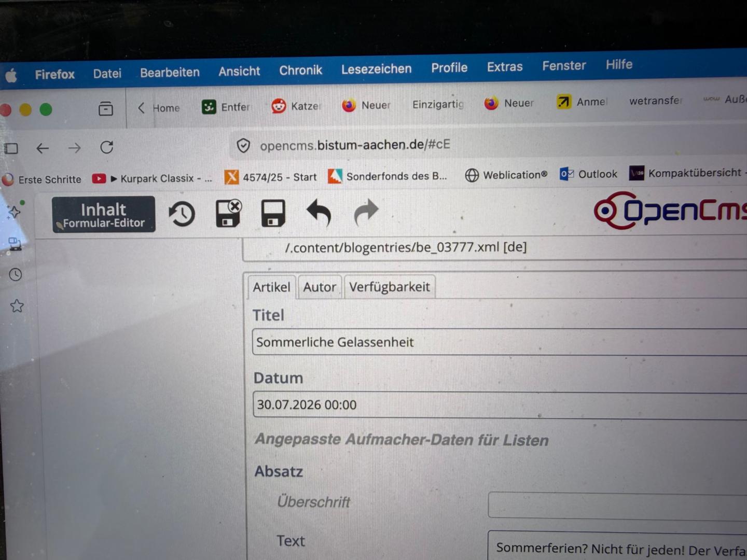Open the Weblication bookmark
747x560 pixels.
point(506,175)
